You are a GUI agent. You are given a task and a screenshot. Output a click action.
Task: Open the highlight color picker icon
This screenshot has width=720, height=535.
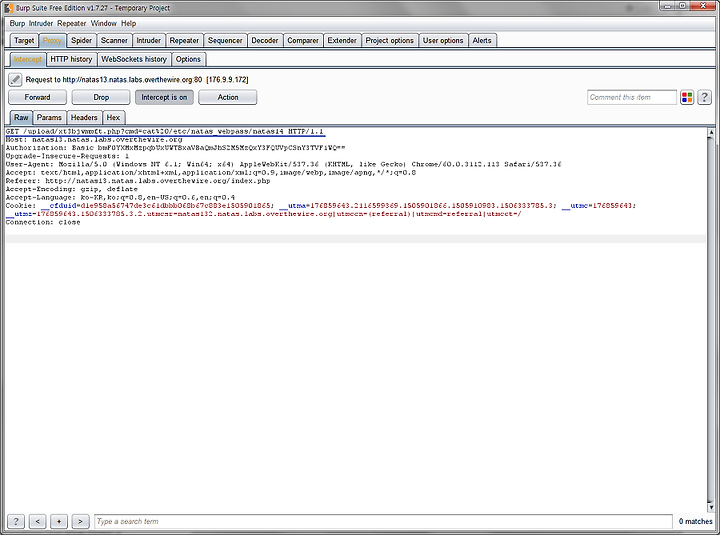tap(687, 97)
